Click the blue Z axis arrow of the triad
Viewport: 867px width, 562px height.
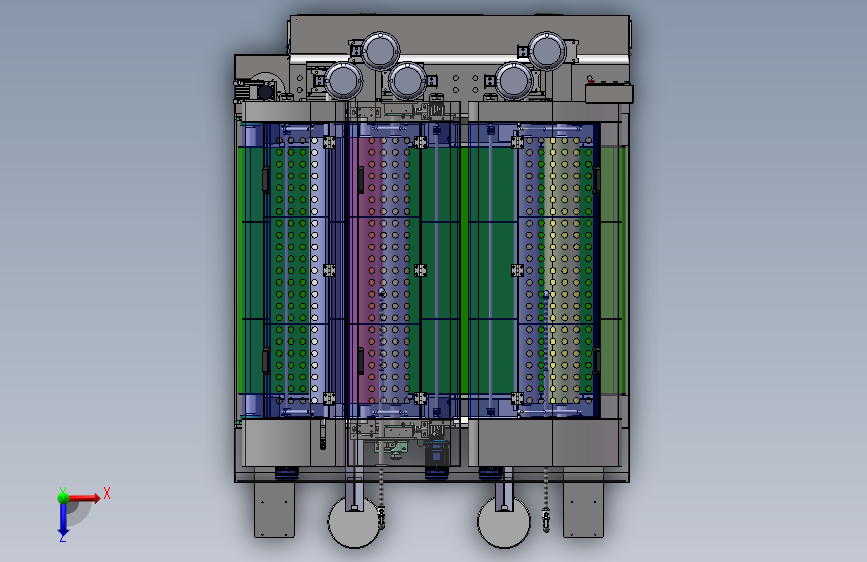point(63,519)
